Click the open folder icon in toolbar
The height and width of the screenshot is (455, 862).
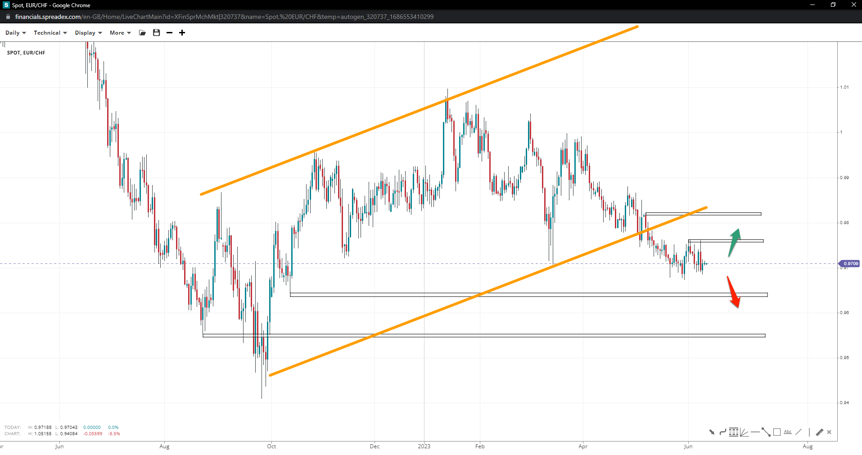143,33
